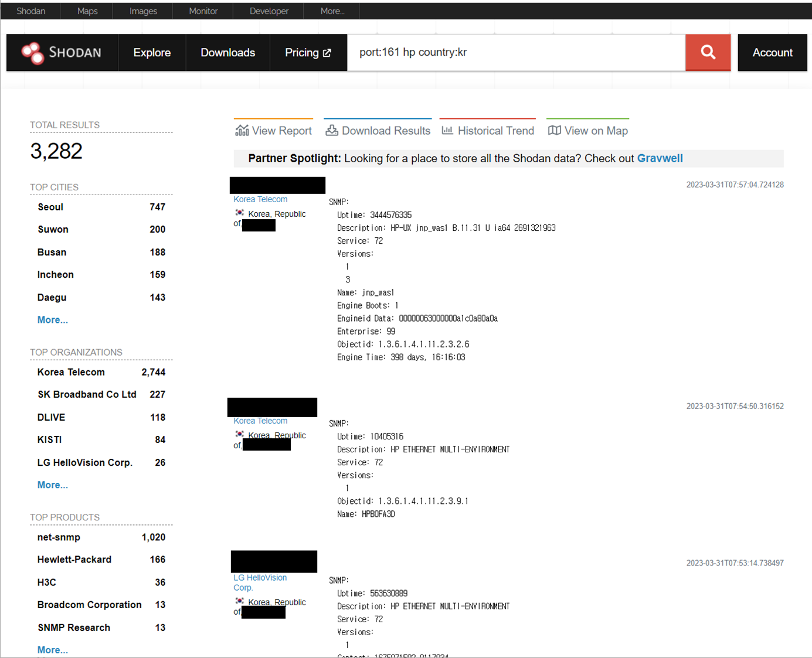The image size is (812, 658).
Task: Filter by KISTI organization
Action: pos(101,439)
